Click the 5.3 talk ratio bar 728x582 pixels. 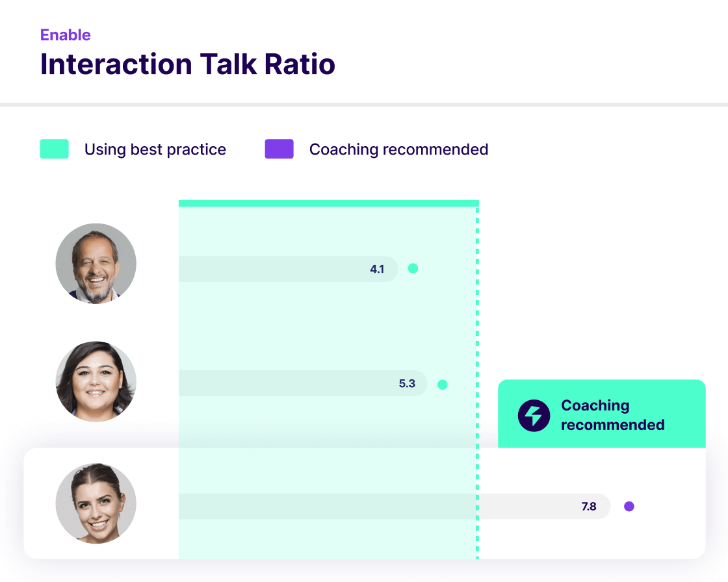(x=303, y=383)
